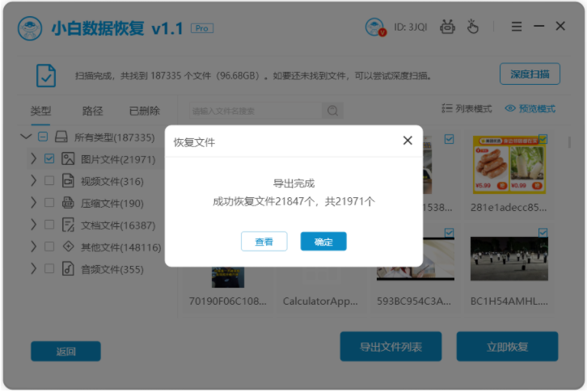
Task: Check the 压缩文件 checkbox
Action: 49,203
